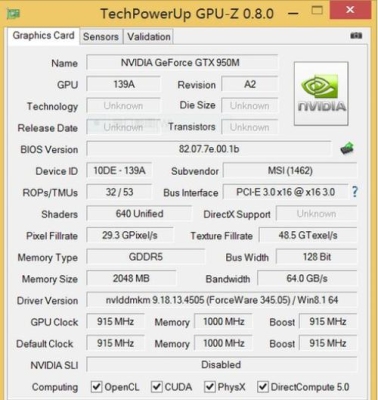The image size is (378, 400).
Task: Click the Die Size Unknown field
Action: pos(249,106)
